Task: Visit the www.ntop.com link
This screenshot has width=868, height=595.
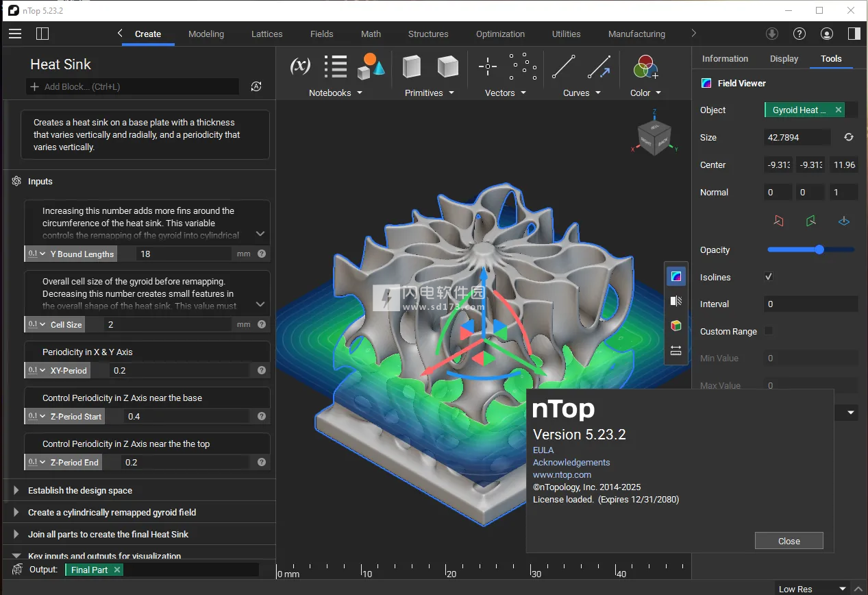Action: [562, 474]
